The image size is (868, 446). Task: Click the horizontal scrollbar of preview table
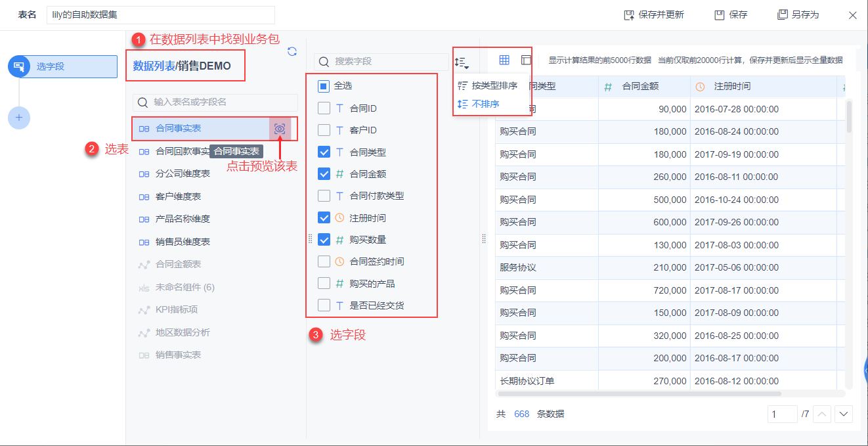tap(639, 393)
